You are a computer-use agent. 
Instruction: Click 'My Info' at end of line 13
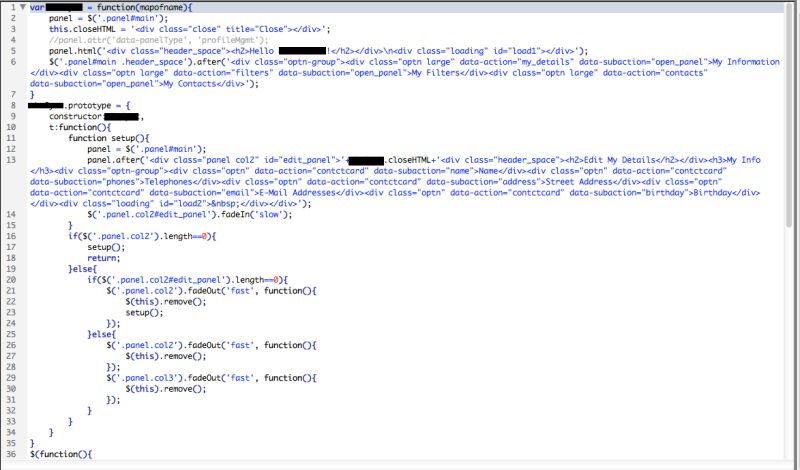click(743, 160)
